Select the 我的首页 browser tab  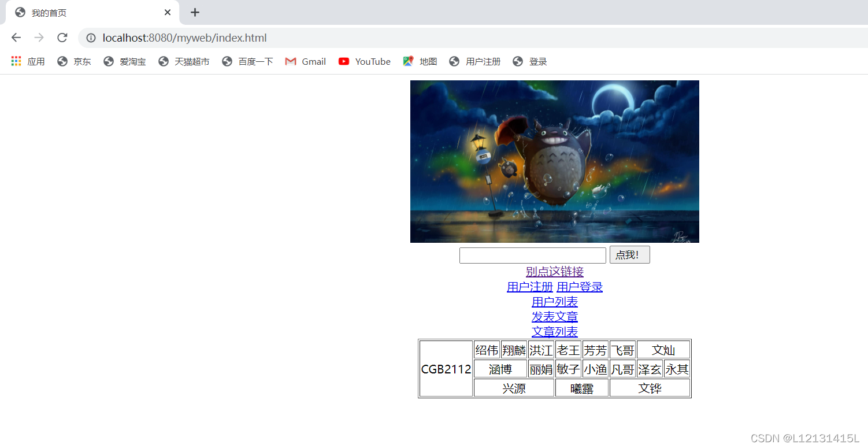[x=92, y=13]
